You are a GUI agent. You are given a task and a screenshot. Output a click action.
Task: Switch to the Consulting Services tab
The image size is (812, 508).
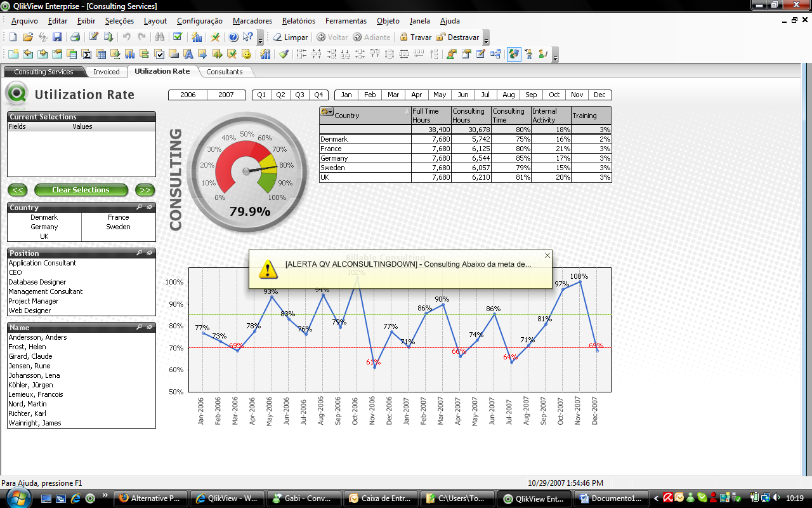(x=43, y=72)
